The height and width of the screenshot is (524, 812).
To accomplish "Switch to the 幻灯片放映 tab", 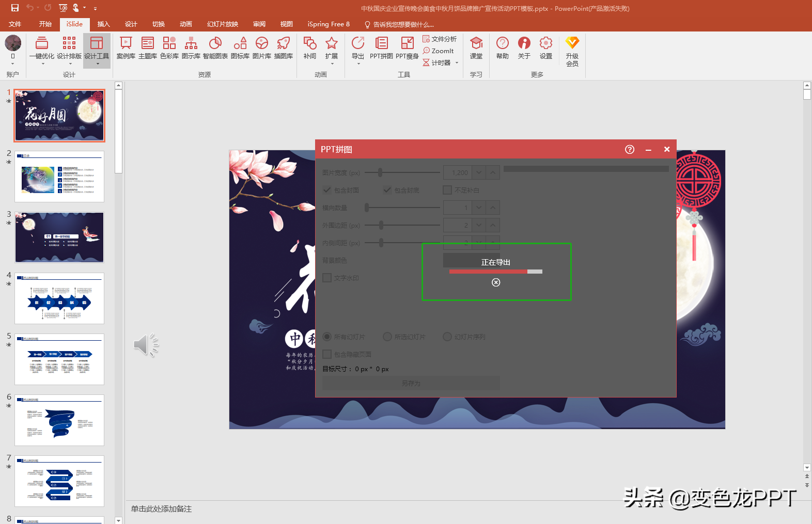I will click(223, 24).
